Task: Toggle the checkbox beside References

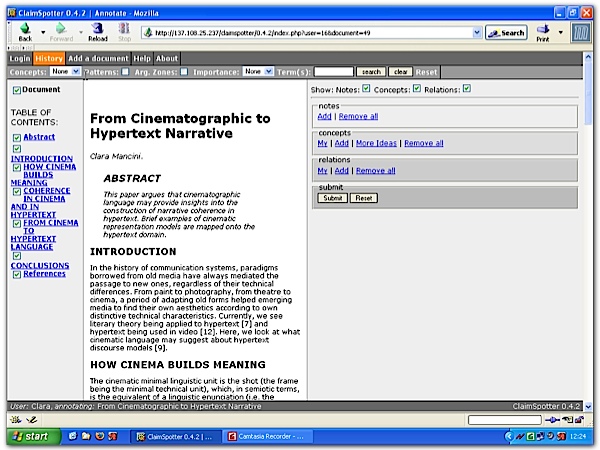Action: [x=17, y=274]
